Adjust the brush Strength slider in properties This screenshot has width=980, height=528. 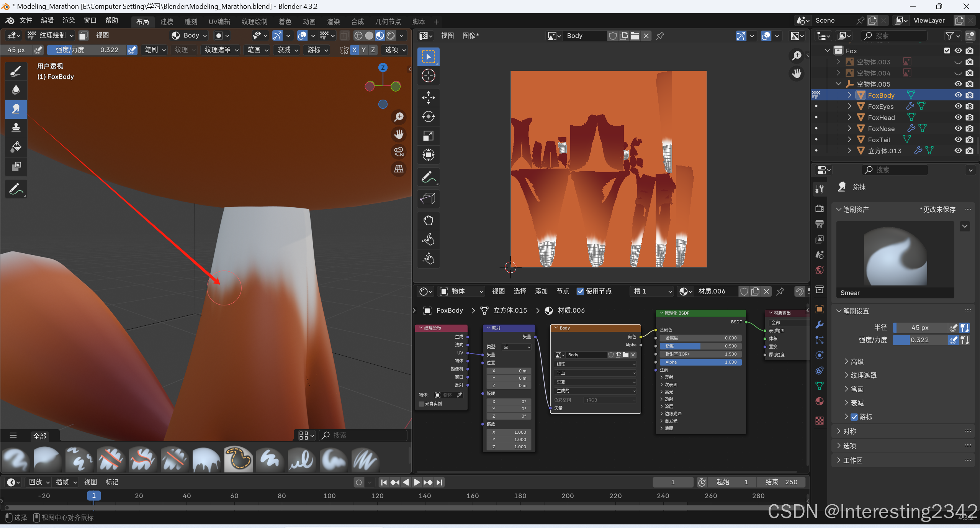click(920, 340)
